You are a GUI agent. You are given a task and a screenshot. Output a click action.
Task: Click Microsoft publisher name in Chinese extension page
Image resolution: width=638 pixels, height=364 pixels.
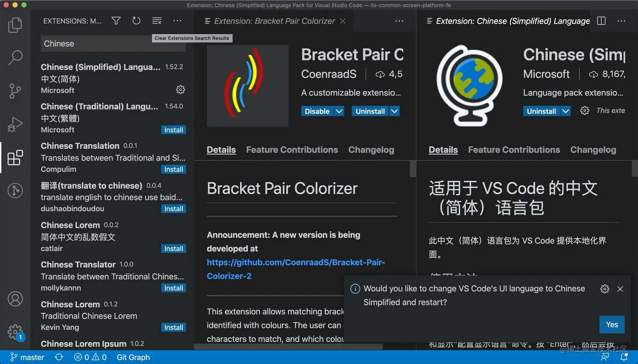tap(546, 74)
